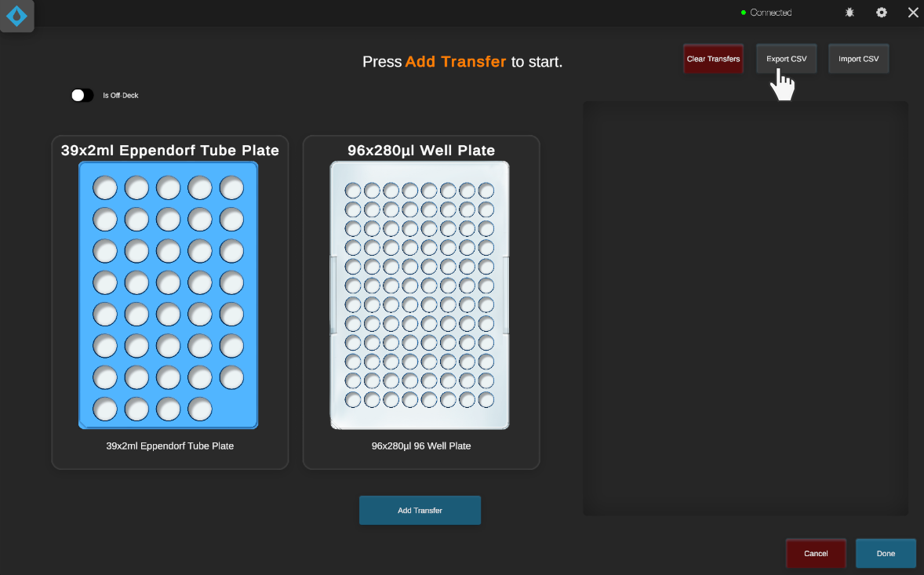Click the blue droplet logo icon
The image size is (924, 575).
point(16,16)
